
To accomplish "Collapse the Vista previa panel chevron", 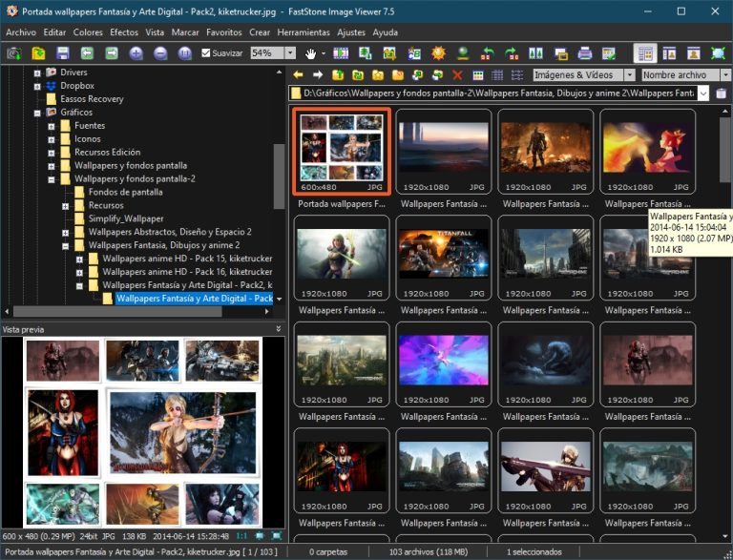I will pyautogui.click(x=279, y=329).
